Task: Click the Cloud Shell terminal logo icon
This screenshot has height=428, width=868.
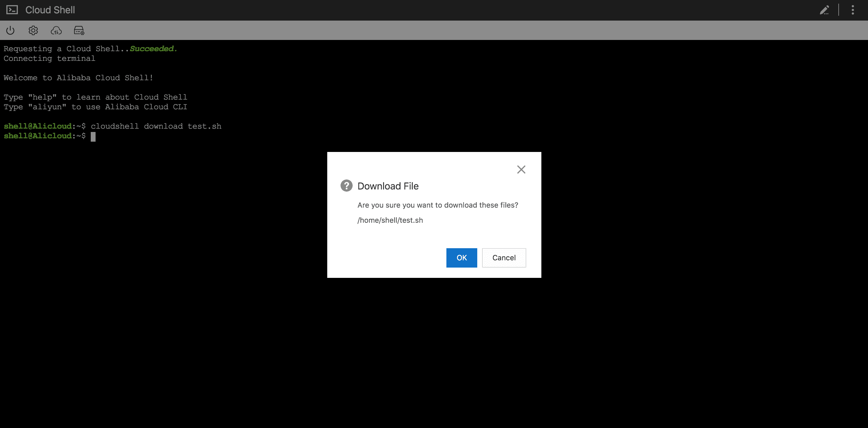Action: (12, 10)
